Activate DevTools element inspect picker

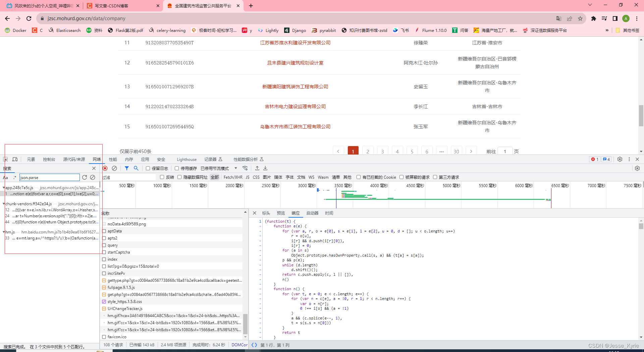6,159
